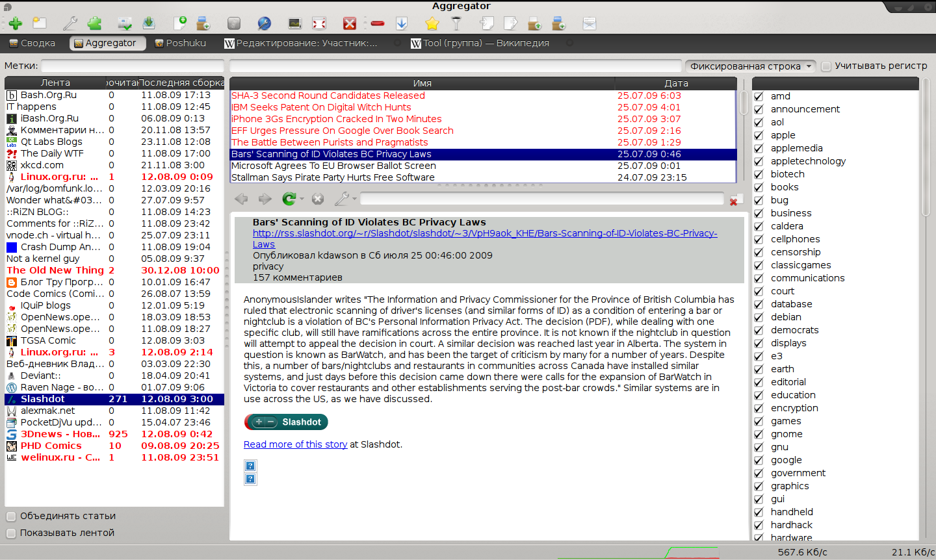Focus the article search text field

[455, 66]
